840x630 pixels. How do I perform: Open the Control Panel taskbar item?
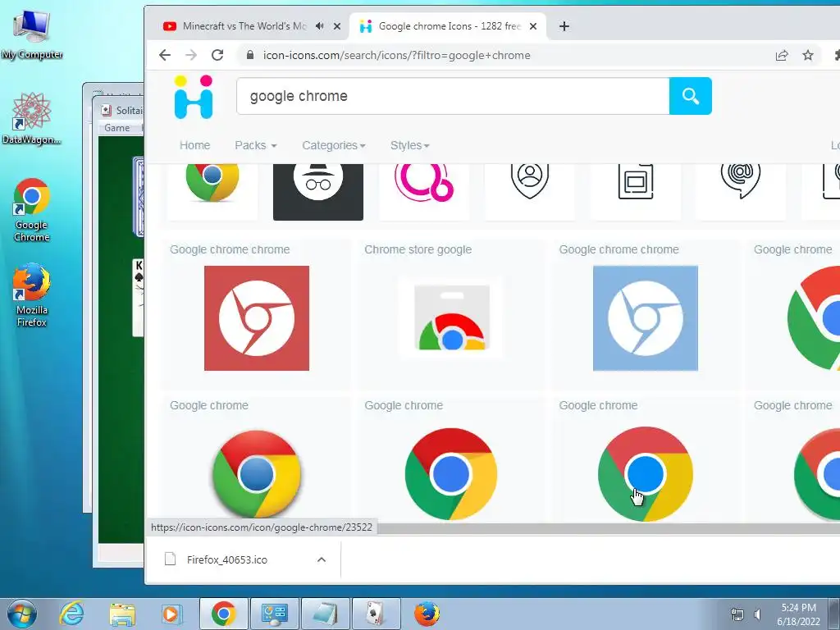pyautogui.click(x=274, y=614)
